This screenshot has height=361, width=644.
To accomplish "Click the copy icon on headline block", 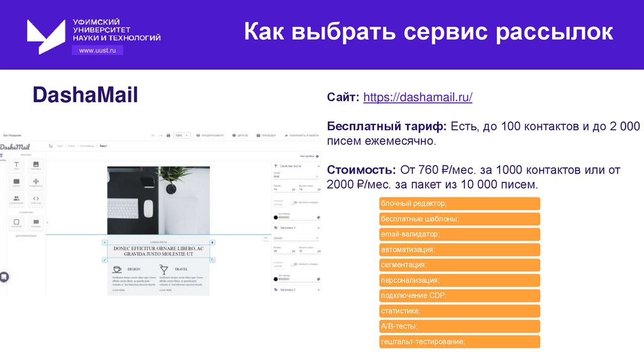I will pyautogui.click(x=213, y=260).
